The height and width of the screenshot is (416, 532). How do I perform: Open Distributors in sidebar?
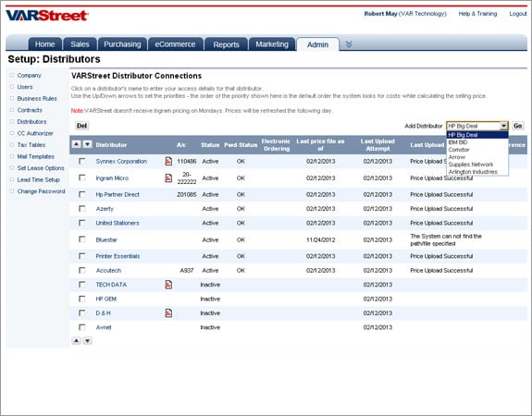coord(31,121)
